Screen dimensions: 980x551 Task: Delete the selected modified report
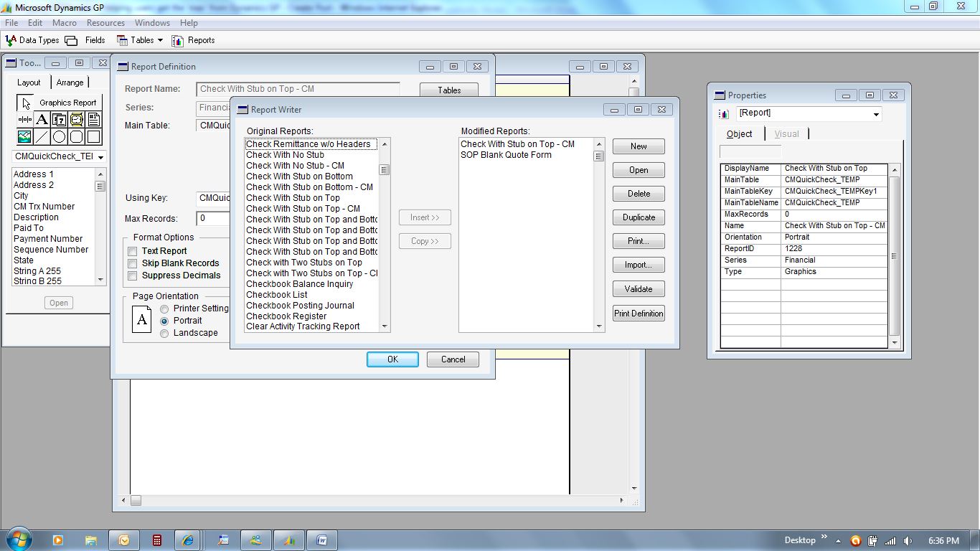coord(639,194)
